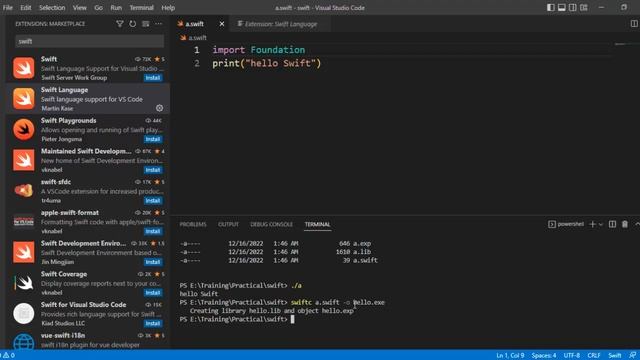This screenshot has width=640, height=360.
Task: Kill terminal with trash icon
Action: coord(625,224)
